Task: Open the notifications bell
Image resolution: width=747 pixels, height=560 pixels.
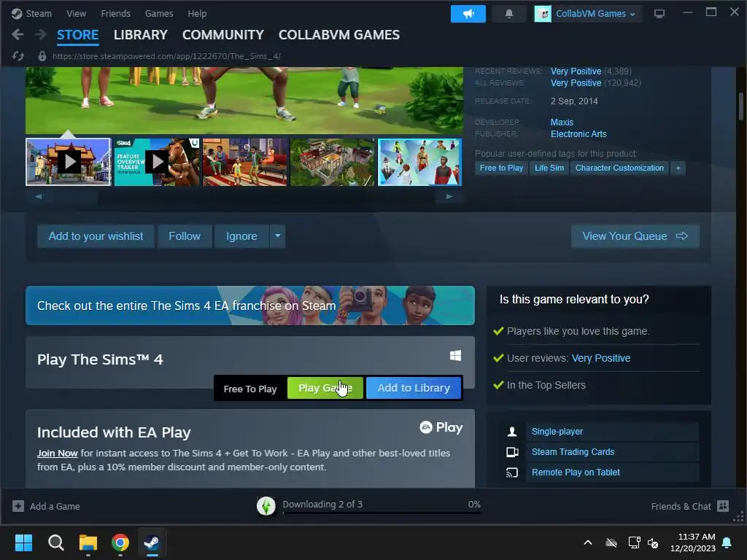Action: 508,14
